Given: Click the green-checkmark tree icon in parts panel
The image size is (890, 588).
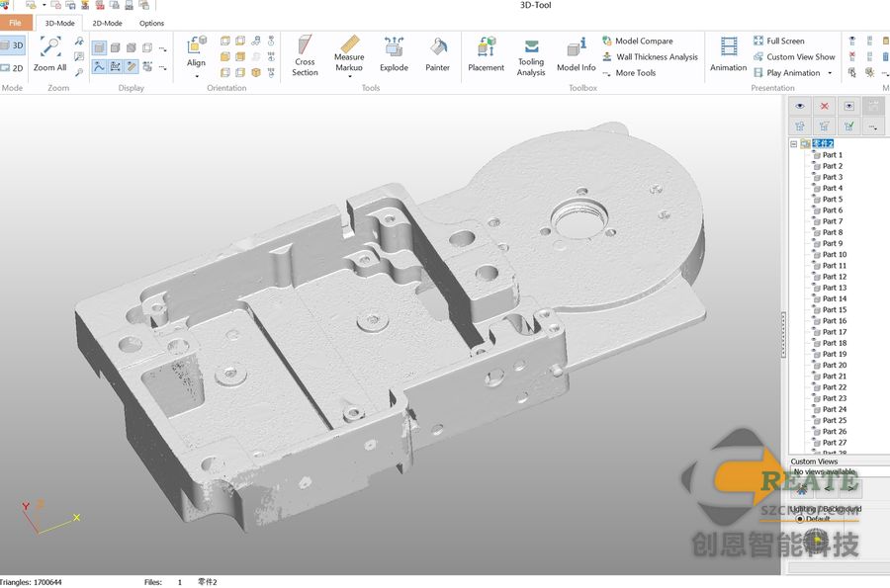Looking at the screenshot, I should (848, 126).
